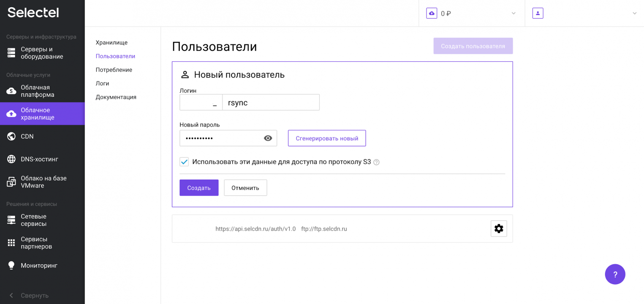Open the help question mark button
This screenshot has height=304, width=644.
(x=615, y=274)
